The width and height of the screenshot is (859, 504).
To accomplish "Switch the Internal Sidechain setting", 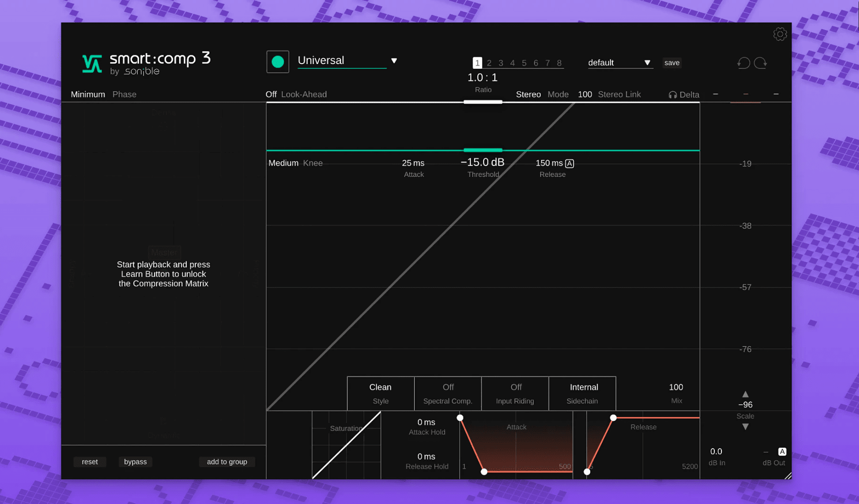I will (582, 393).
